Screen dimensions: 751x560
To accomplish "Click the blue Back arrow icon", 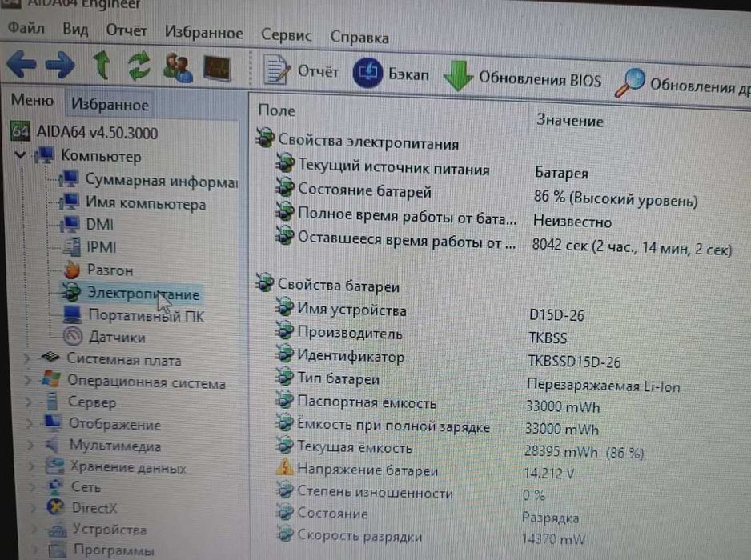I will click(22, 62).
